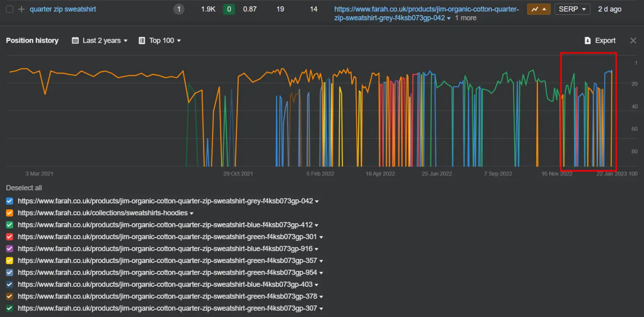Image resolution: width=644 pixels, height=317 pixels.
Task: Tick the quarter zip sweatshirt row checkbox
Action: click(10, 9)
